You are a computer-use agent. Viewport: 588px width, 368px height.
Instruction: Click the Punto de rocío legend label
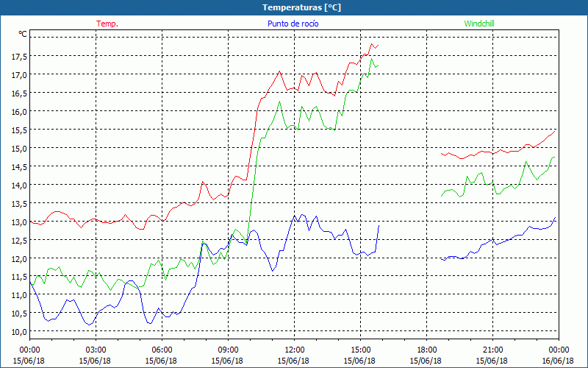tap(293, 24)
